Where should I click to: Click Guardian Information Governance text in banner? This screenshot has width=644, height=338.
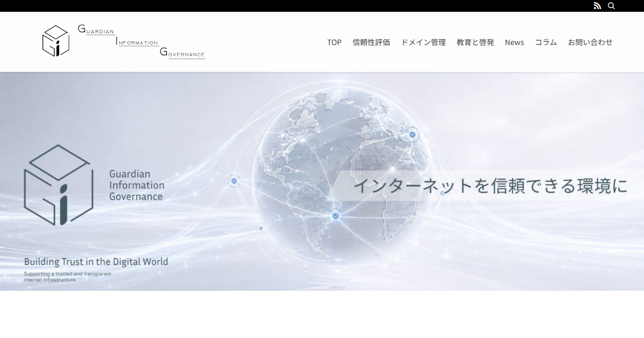(137, 185)
